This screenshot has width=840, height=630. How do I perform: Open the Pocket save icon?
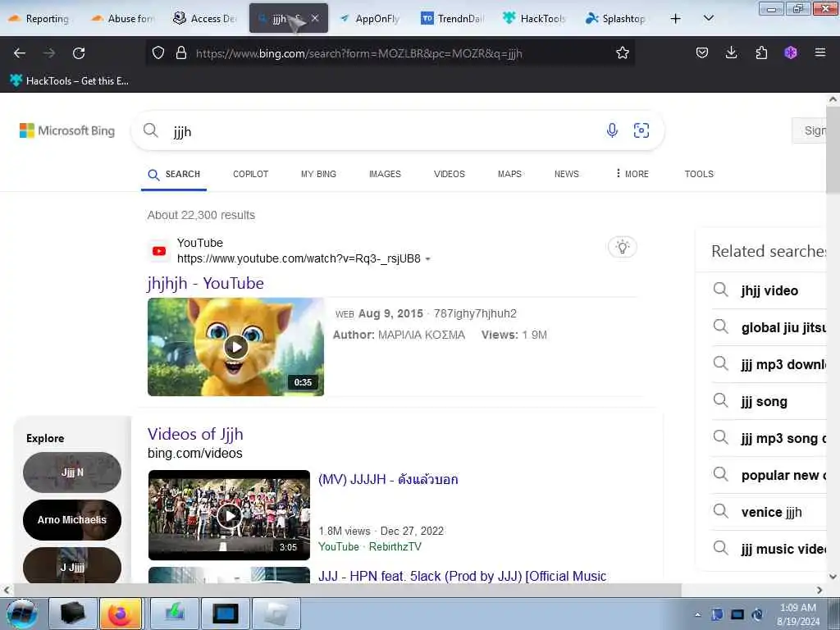(702, 52)
